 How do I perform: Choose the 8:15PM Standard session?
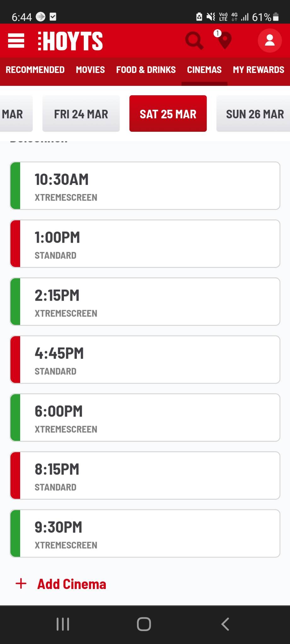tap(145, 475)
